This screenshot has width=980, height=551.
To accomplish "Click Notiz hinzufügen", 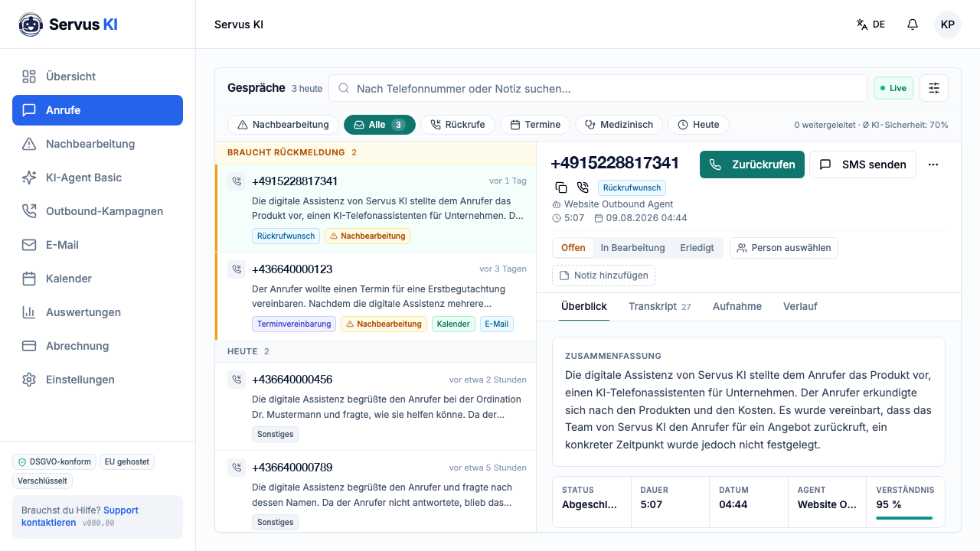I will (x=604, y=275).
